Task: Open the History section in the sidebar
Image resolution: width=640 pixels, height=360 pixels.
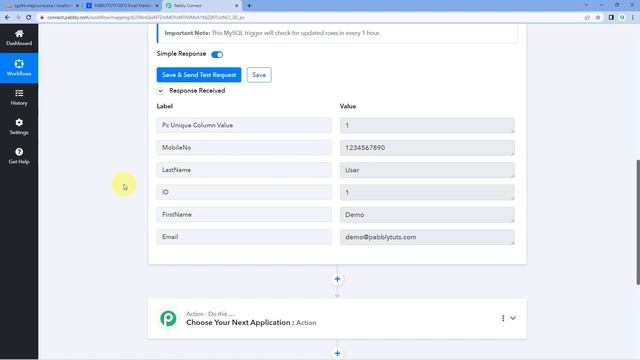Action: (x=19, y=98)
